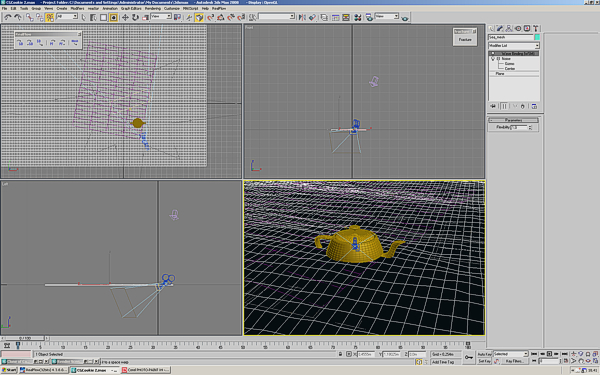Toggle the Noise modifier lightbulb

point(493,59)
